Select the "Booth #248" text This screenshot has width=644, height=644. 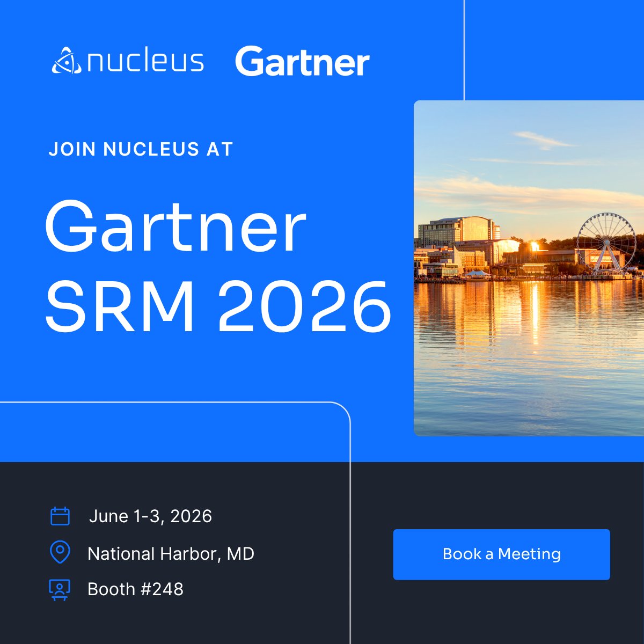[x=135, y=589]
